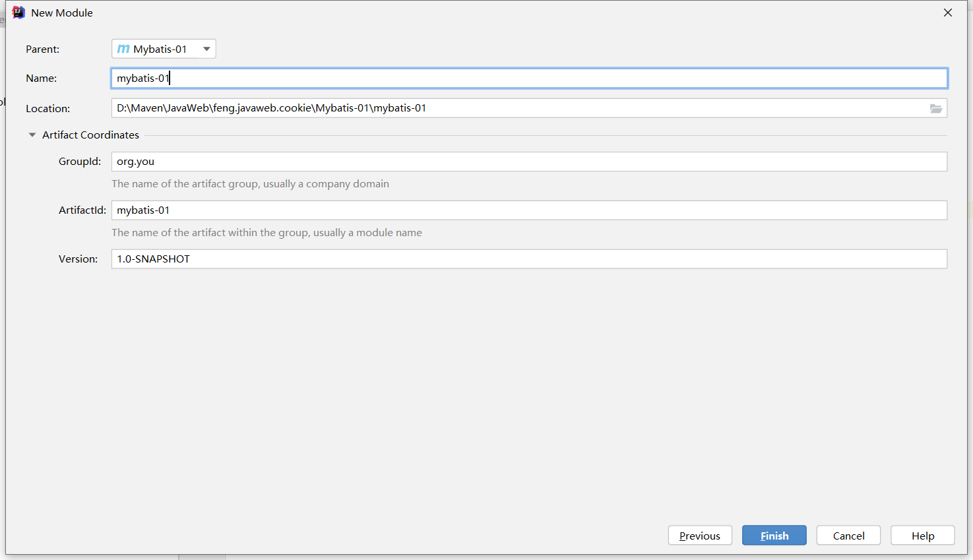Click the 'Parent:' label
Screen dimensions: 973x560
pyautogui.click(x=42, y=49)
